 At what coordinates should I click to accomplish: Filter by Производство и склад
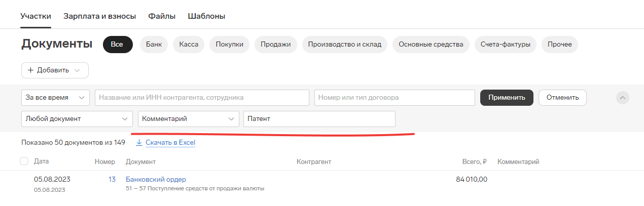pos(345,44)
